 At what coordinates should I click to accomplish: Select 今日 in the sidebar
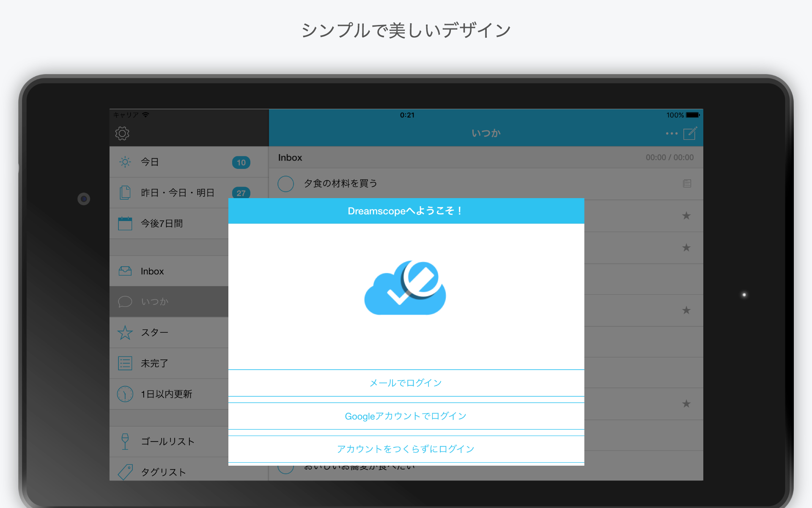point(189,162)
